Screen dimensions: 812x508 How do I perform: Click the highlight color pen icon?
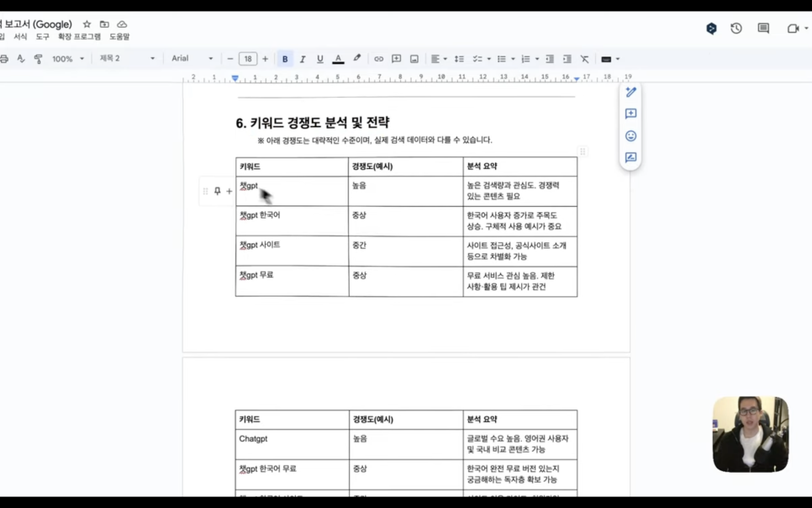click(357, 59)
